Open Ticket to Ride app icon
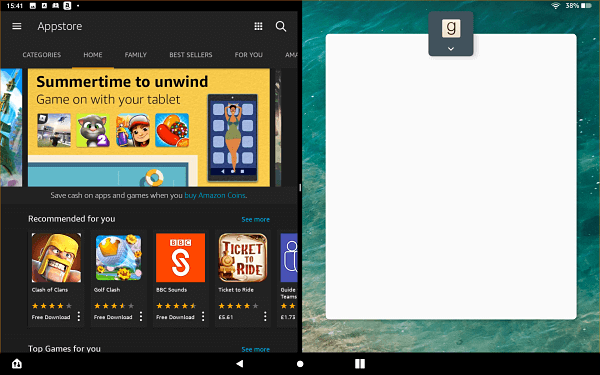Viewport: 600px width, 375px height. click(x=243, y=258)
